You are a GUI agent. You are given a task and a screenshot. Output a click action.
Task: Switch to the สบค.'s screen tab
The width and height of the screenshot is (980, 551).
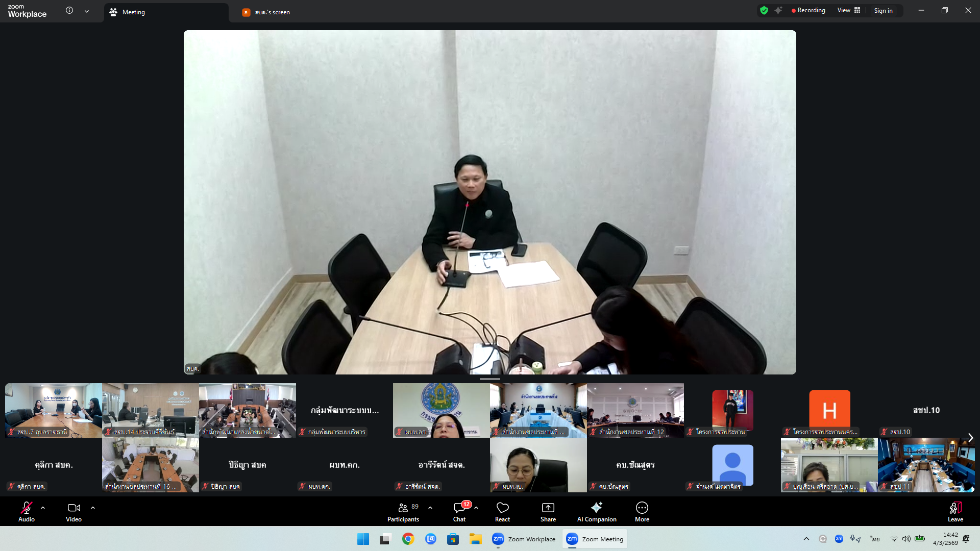272,12
